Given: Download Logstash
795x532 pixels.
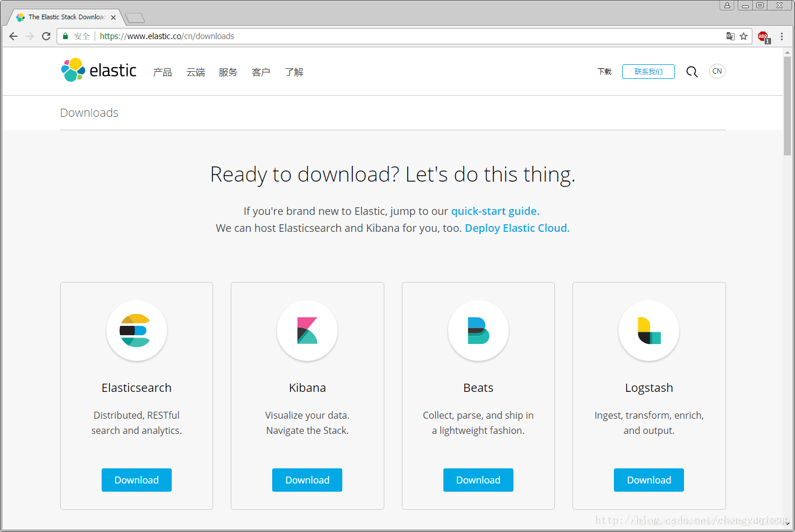Looking at the screenshot, I should [x=649, y=480].
